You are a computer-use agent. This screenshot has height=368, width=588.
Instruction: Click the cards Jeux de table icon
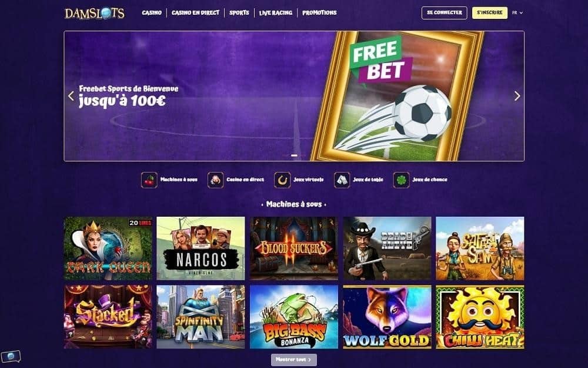(x=342, y=180)
